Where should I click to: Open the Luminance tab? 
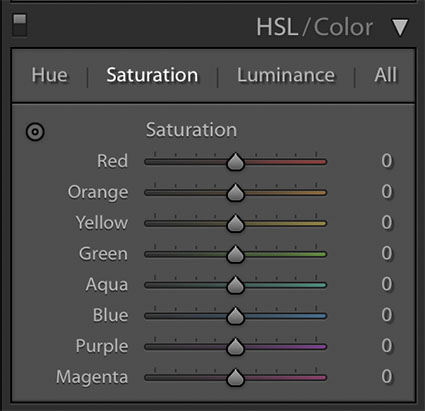click(286, 75)
